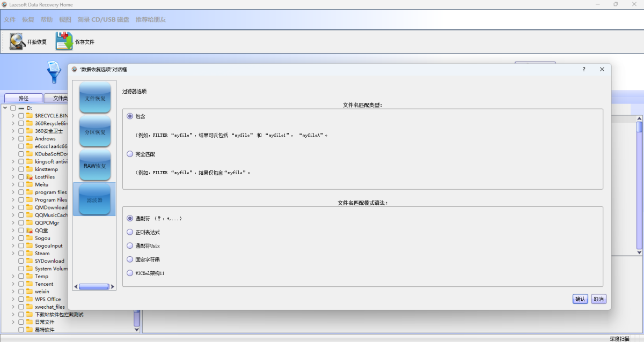
Task: Open the RAW恢复 section in the dialog sidebar
Action: (x=95, y=166)
